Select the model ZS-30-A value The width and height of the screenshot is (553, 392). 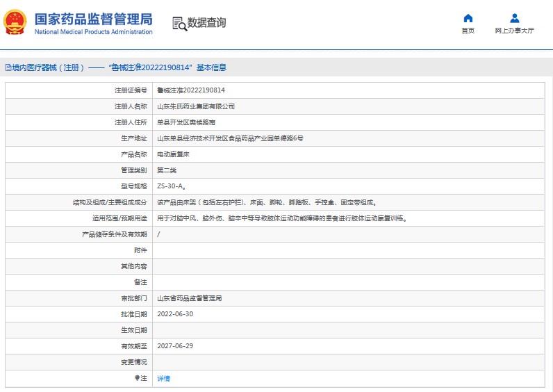172,186
